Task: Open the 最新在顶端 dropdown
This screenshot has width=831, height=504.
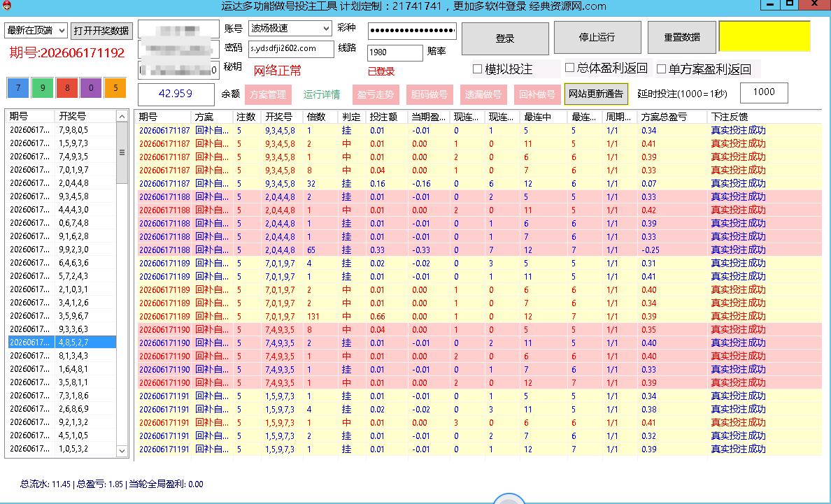Action: (x=36, y=30)
